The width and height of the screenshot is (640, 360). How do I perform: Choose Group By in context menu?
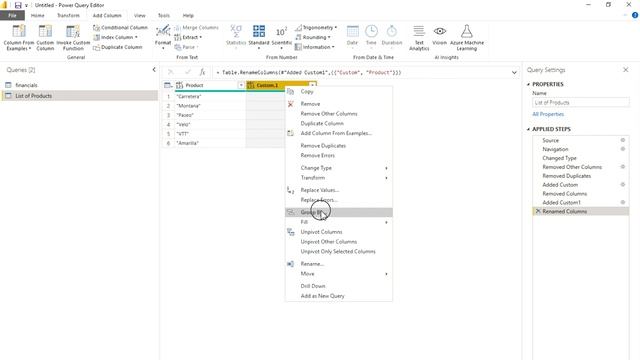(339, 212)
